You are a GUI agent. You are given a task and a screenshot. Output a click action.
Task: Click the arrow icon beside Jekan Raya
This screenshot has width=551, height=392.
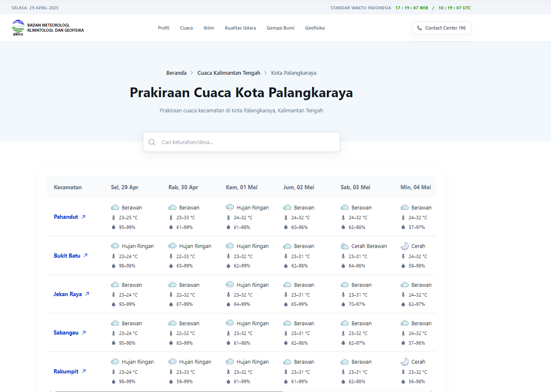point(87,294)
